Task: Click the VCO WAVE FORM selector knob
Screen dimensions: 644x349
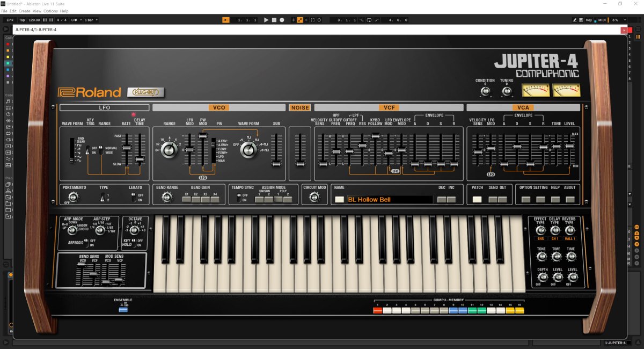Action: [x=248, y=150]
